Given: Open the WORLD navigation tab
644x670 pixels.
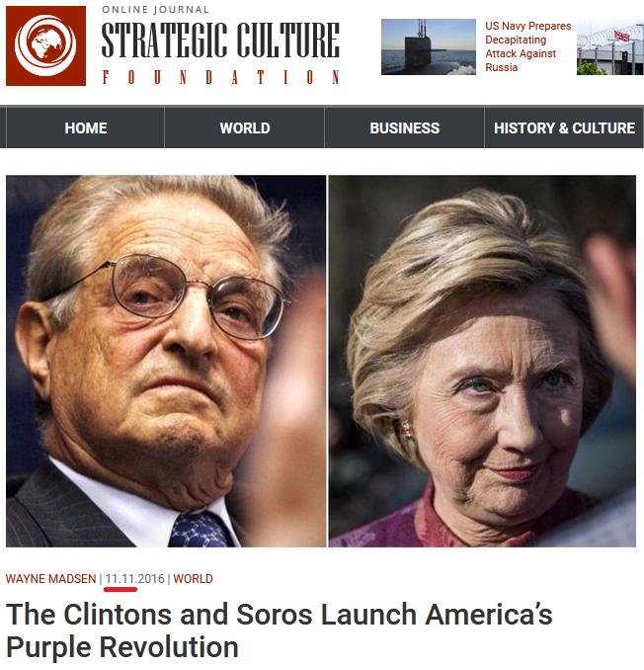Looking at the screenshot, I should pos(245,128).
